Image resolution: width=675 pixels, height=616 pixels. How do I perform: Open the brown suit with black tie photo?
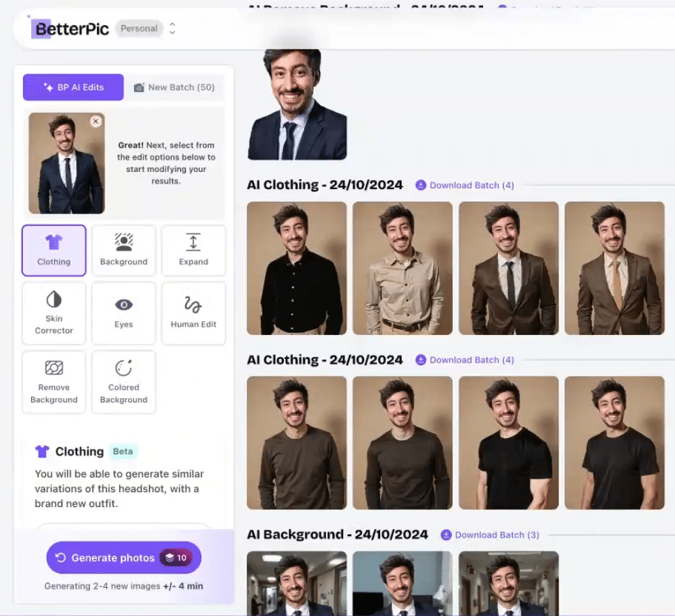tap(509, 268)
